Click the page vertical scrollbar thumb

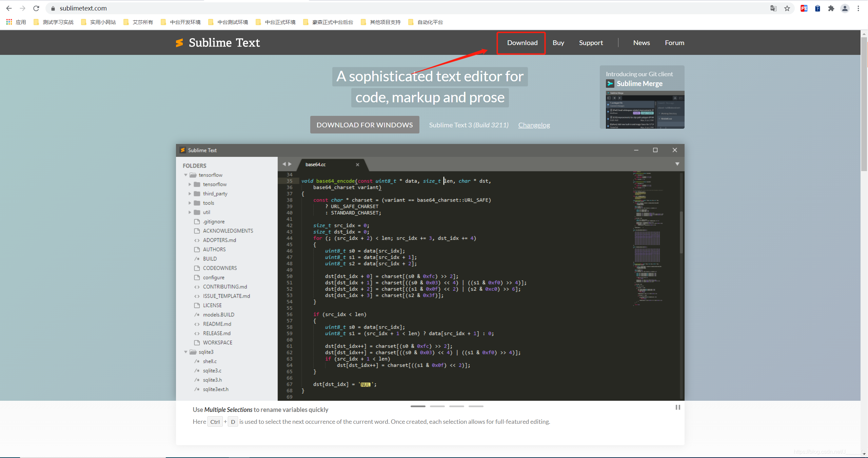point(864,104)
